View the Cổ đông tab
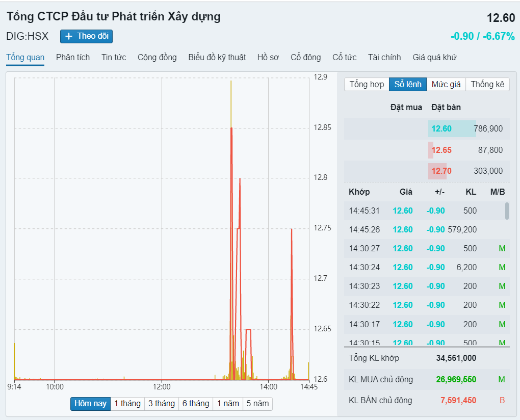Screen dimensions: 520x420 click(306, 57)
